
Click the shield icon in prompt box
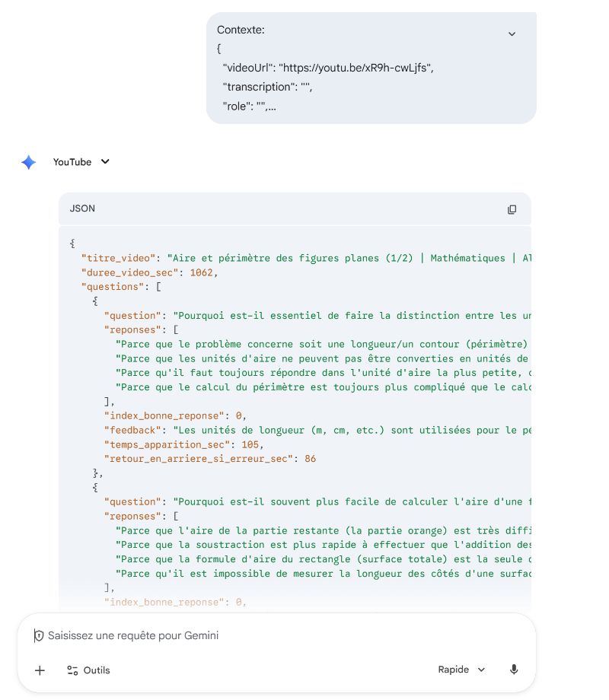coord(38,635)
